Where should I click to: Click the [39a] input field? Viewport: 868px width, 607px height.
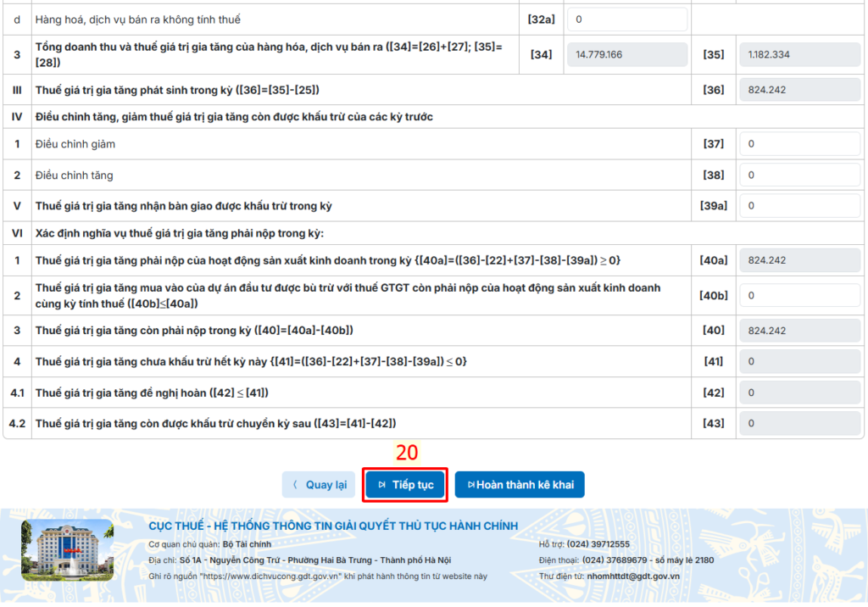click(799, 206)
